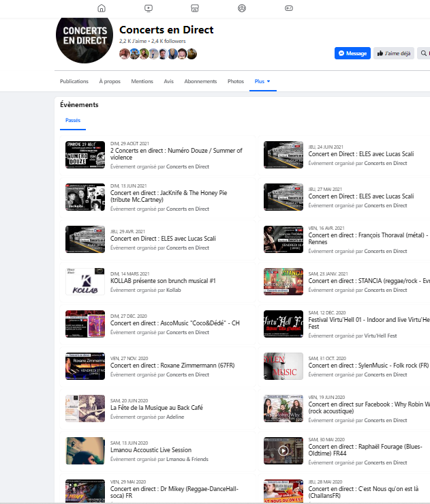
Task: Open the Dr Mikey Reggae-DanceHall event
Action: [174, 492]
